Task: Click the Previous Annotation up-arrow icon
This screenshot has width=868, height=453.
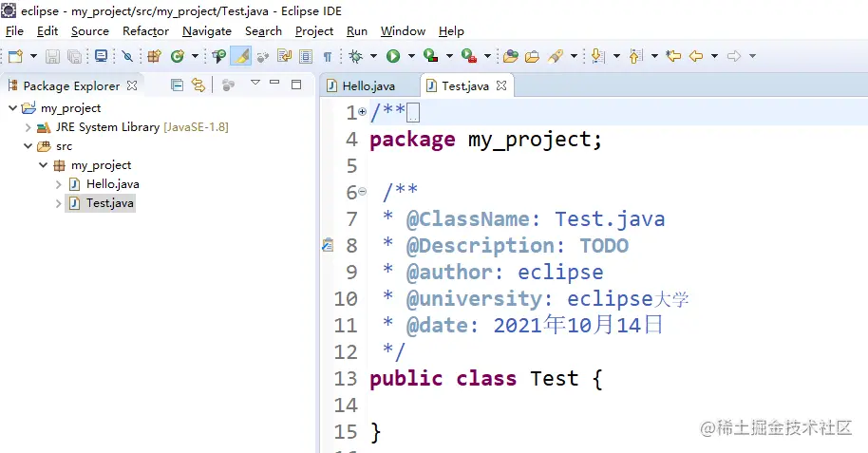Action: 635,56
